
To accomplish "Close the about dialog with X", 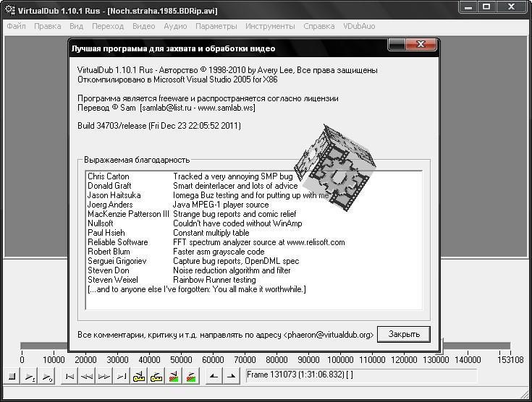I will [421, 44].
